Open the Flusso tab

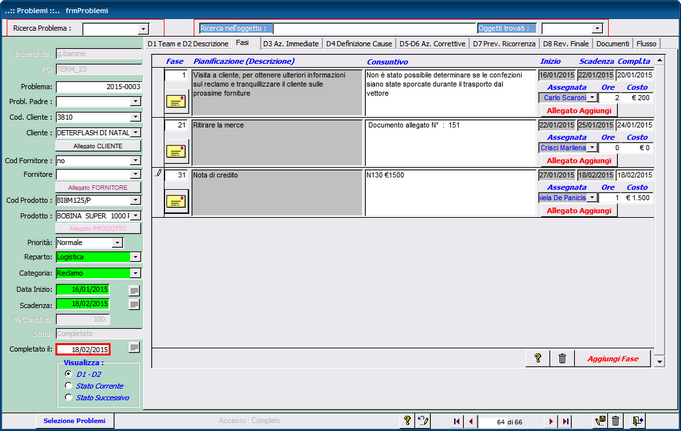coord(646,44)
